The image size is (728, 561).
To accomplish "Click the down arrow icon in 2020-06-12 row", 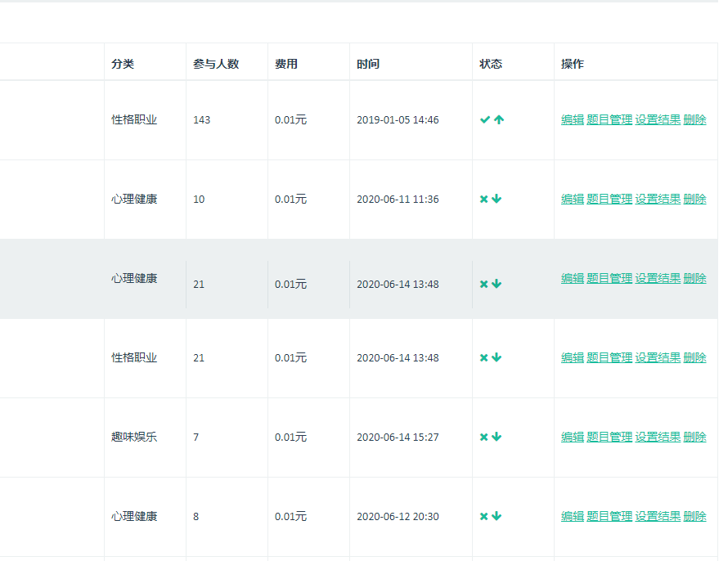I will point(497,516).
